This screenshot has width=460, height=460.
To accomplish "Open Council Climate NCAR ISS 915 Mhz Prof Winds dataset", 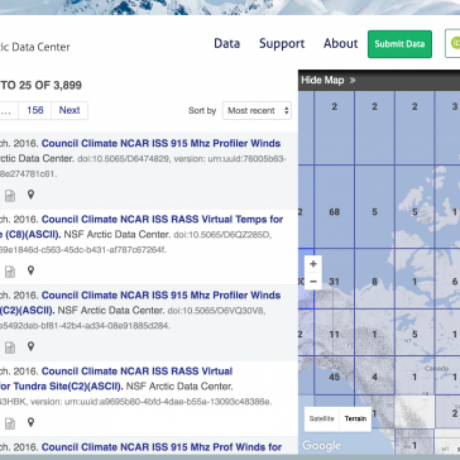I will (162, 447).
